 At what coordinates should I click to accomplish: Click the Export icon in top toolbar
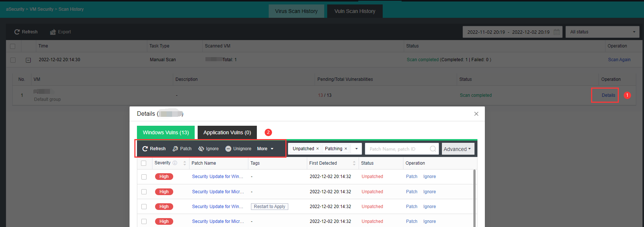(x=53, y=32)
